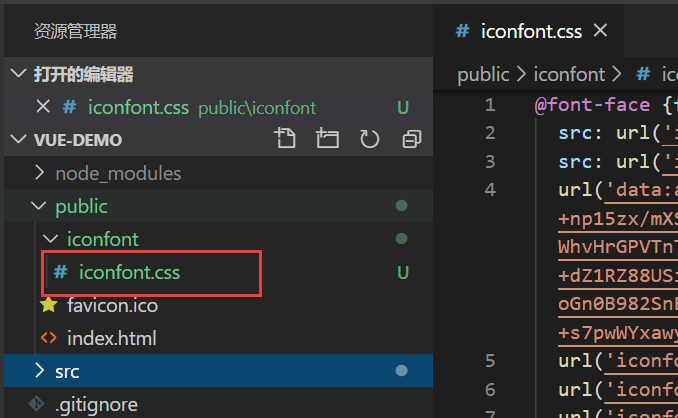Collapse the public folder
The width and height of the screenshot is (678, 418).
[x=39, y=206]
